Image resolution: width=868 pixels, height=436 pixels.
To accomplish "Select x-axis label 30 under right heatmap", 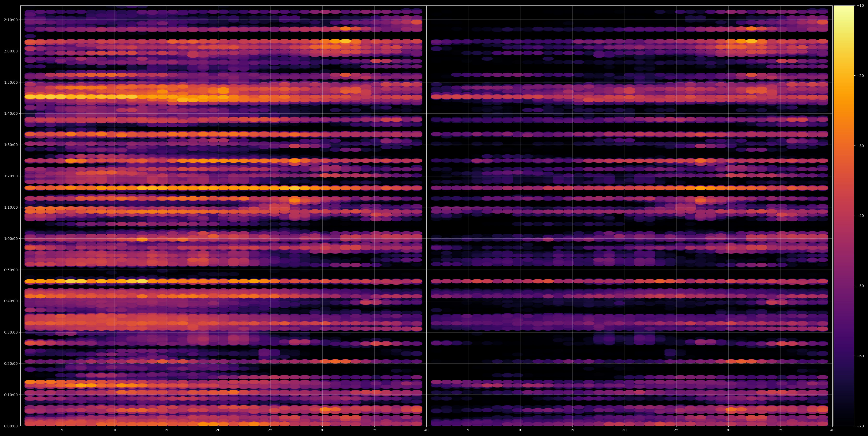I will [728, 430].
